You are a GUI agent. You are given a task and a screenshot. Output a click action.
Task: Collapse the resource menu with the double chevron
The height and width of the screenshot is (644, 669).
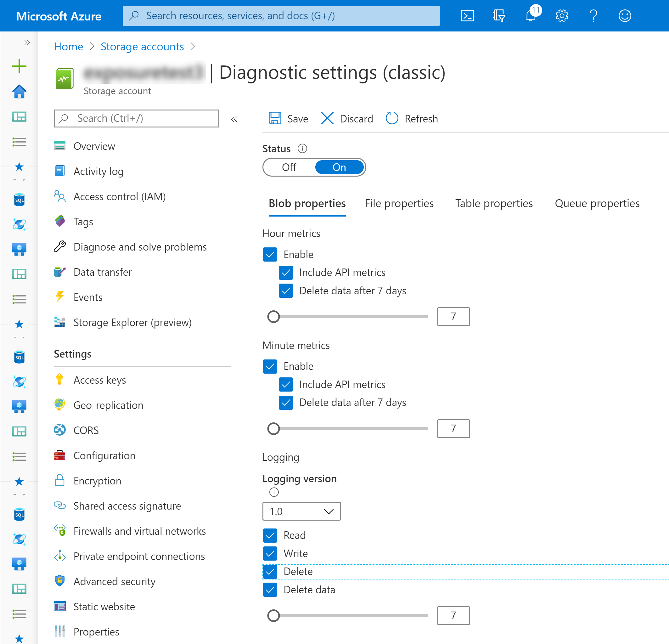pyautogui.click(x=234, y=119)
